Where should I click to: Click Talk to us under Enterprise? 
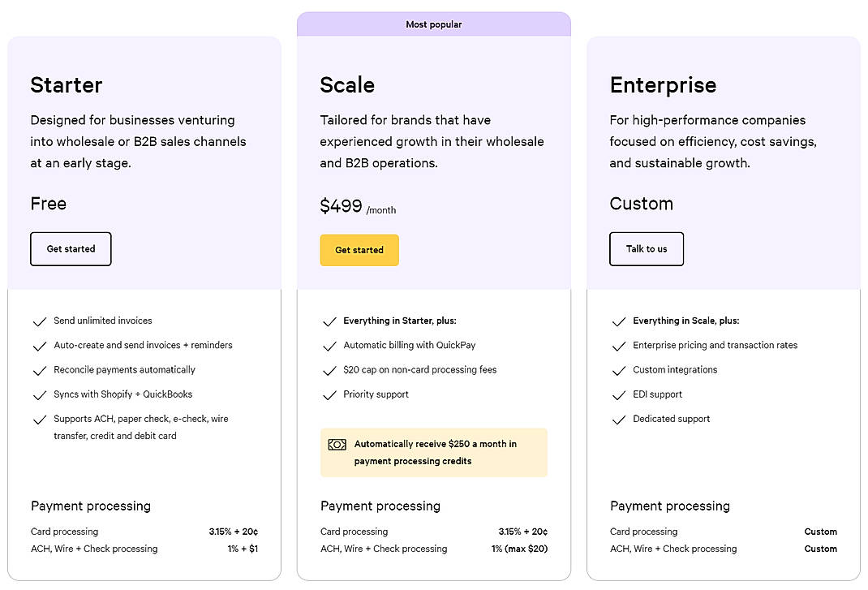(647, 249)
